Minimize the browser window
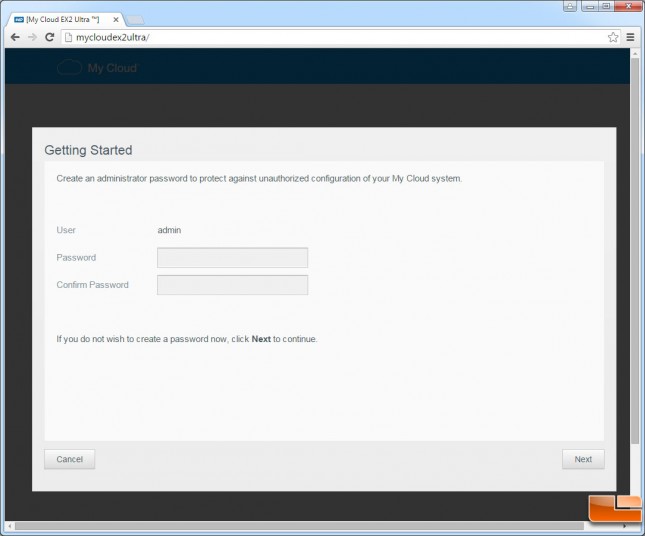Image resolution: width=645 pixels, height=536 pixels. pos(589,6)
